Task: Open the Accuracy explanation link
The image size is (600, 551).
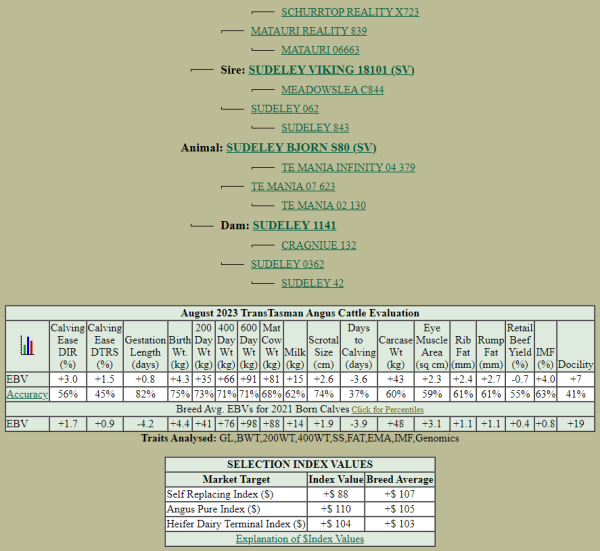Action: [27, 395]
